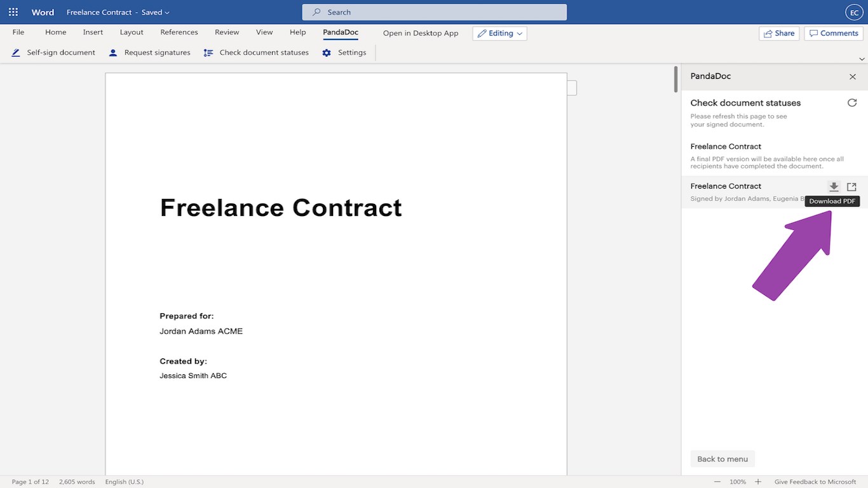The image size is (868, 488).
Task: Zoom in with the plus icon
Action: coord(758,482)
